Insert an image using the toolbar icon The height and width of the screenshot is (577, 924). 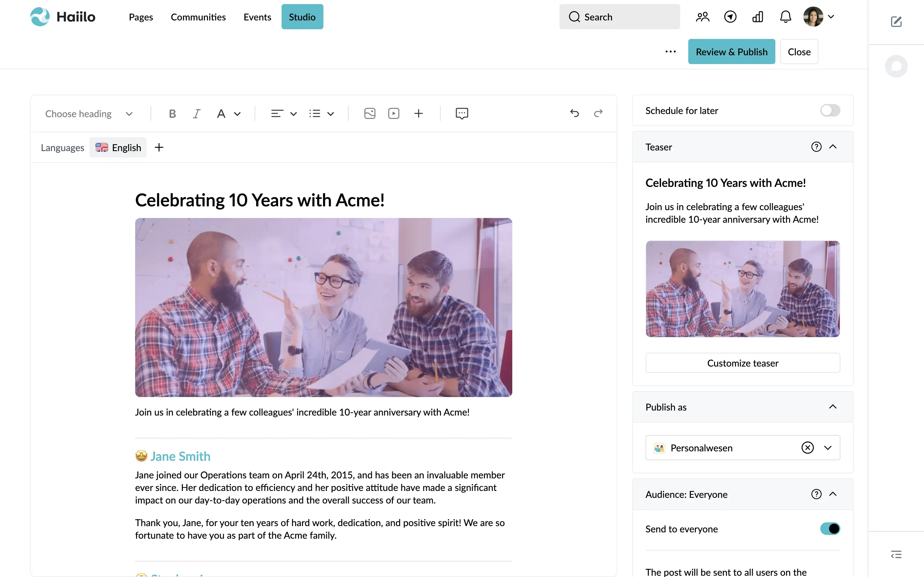coord(370,114)
